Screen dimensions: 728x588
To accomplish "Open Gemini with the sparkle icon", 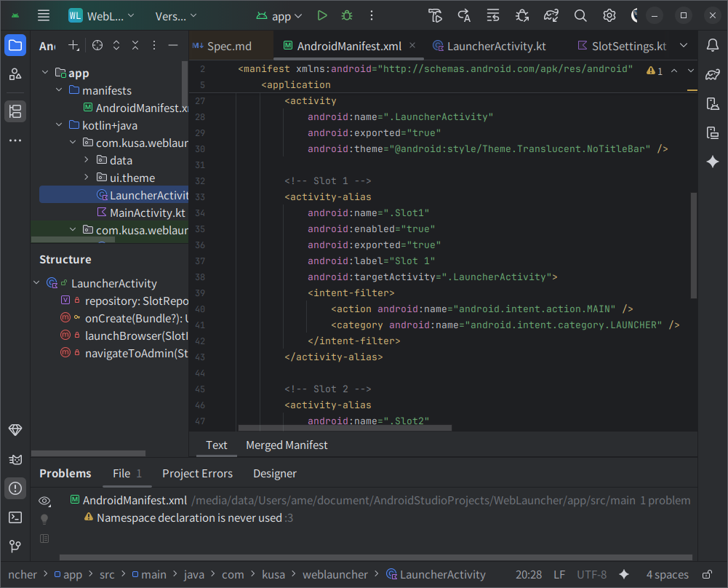I will tap(713, 162).
